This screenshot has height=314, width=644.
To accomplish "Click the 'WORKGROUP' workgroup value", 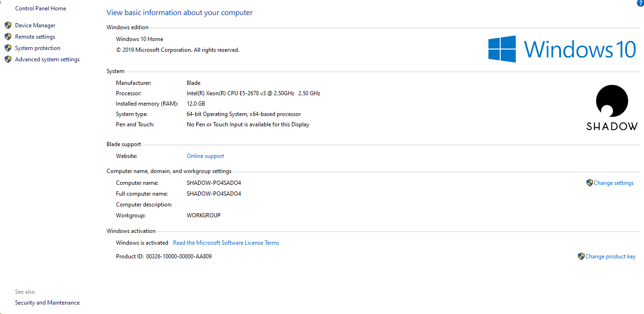I will point(204,215).
